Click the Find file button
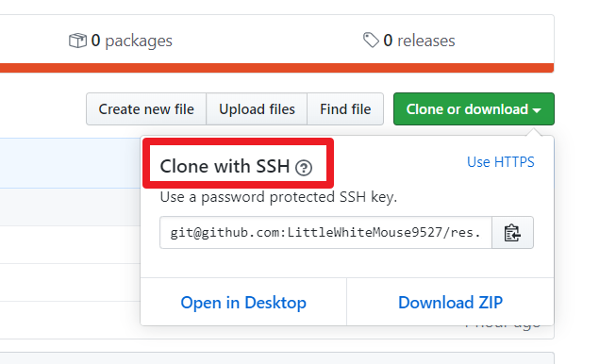The image size is (616, 364). point(345,109)
